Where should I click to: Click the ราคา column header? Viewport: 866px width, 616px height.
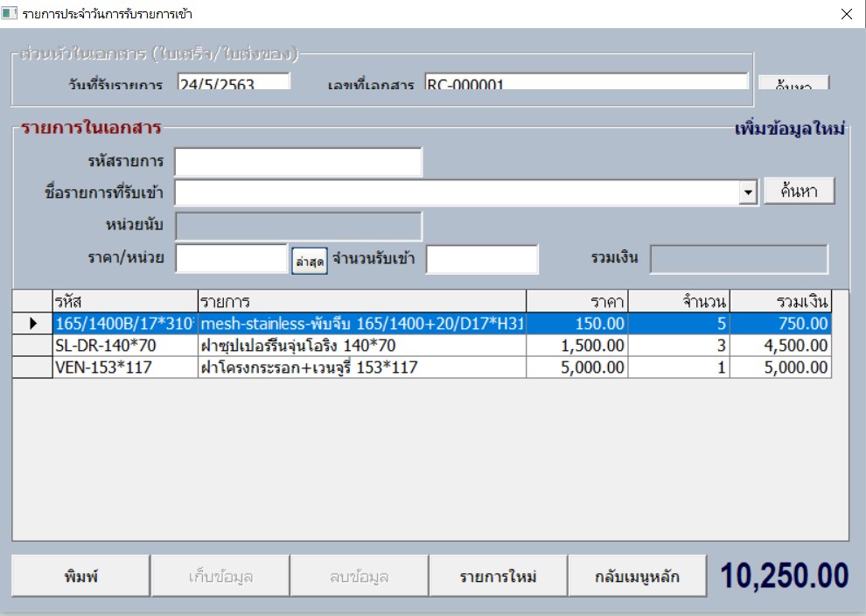pos(577,301)
